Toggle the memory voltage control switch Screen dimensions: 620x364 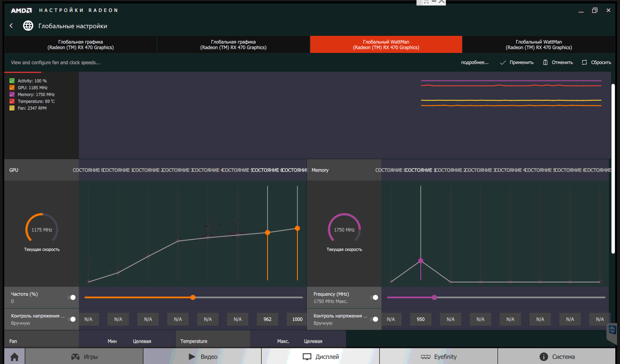[374, 319]
